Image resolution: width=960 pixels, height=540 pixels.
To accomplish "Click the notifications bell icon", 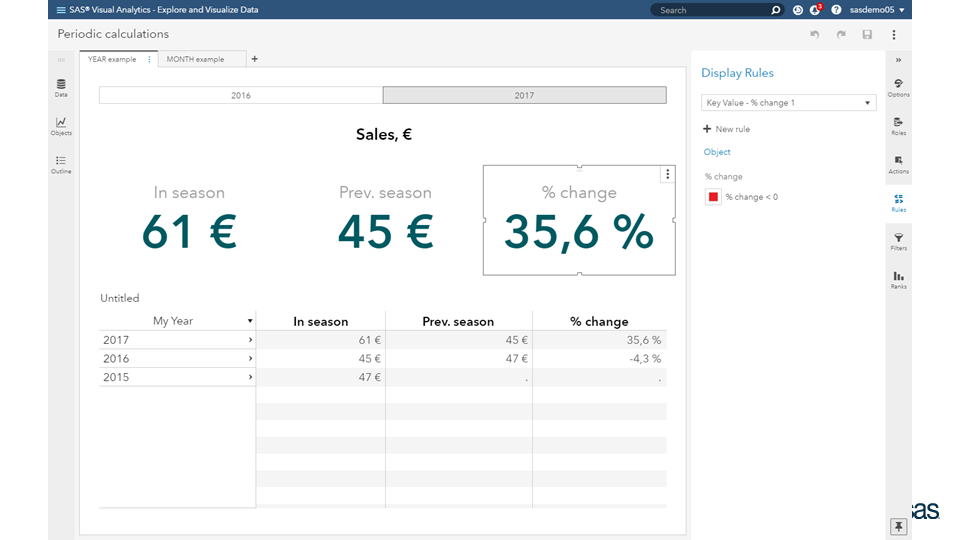I will coord(815,10).
